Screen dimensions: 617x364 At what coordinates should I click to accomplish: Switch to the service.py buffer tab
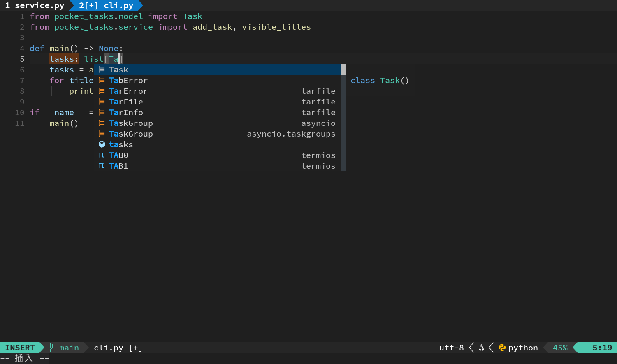tap(35, 5)
